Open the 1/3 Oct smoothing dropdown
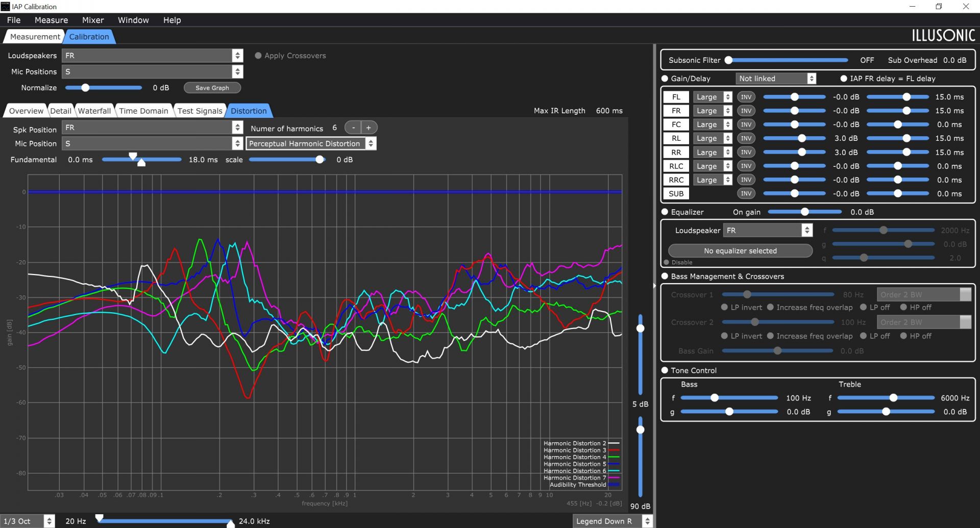This screenshot has height=528, width=980. [x=27, y=521]
